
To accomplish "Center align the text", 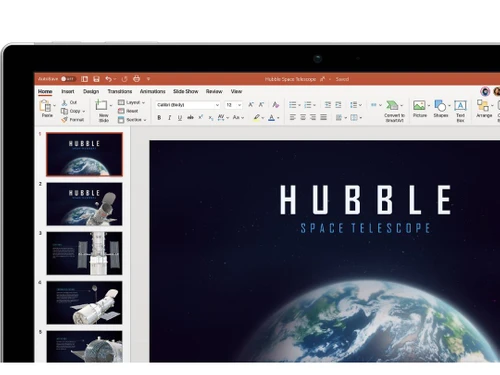I will (303, 117).
